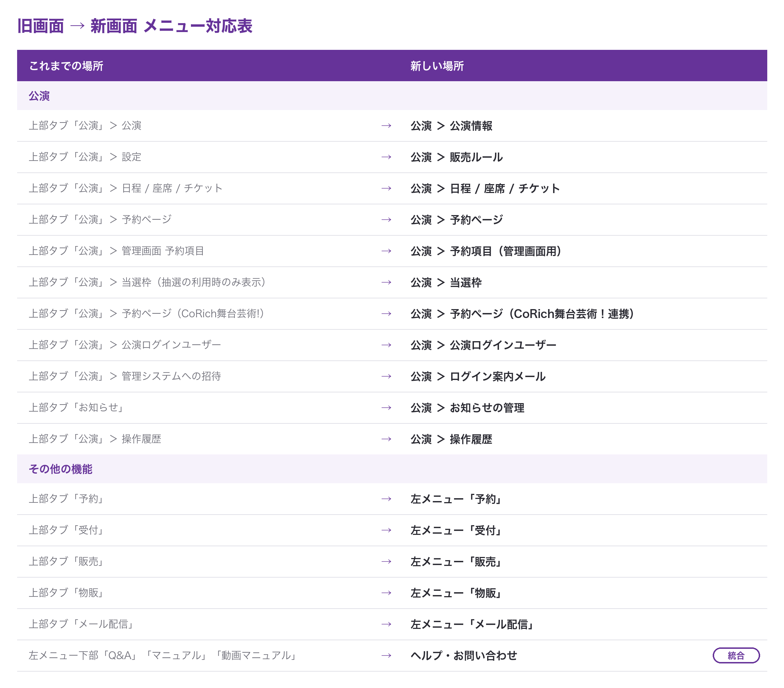784x688 pixels.
Task: Click 公演 > 日程 / 座席 / チケット in new location column
Action: click(485, 189)
